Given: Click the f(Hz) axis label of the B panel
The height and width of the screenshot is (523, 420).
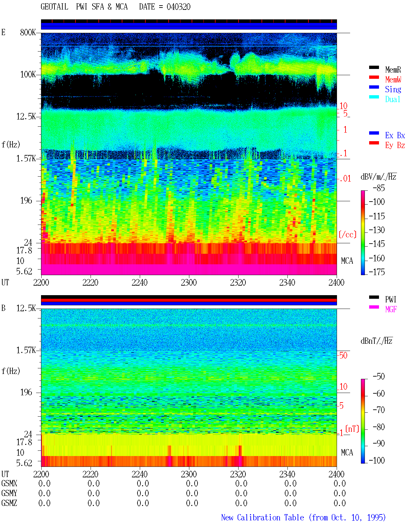Looking at the screenshot, I should (x=11, y=371).
